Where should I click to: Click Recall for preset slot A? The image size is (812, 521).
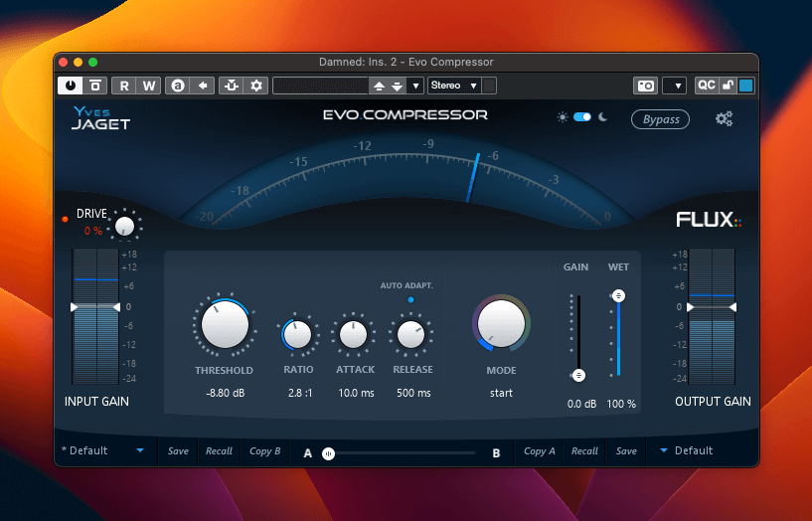219,451
